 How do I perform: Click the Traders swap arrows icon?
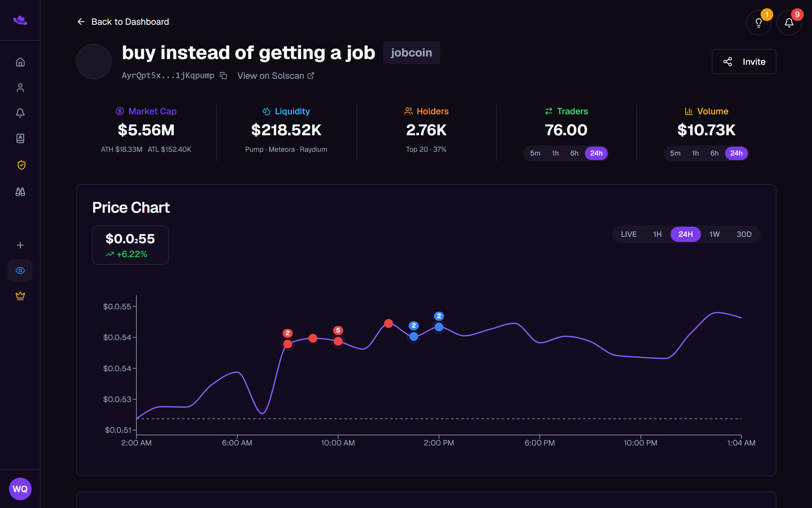(x=549, y=111)
